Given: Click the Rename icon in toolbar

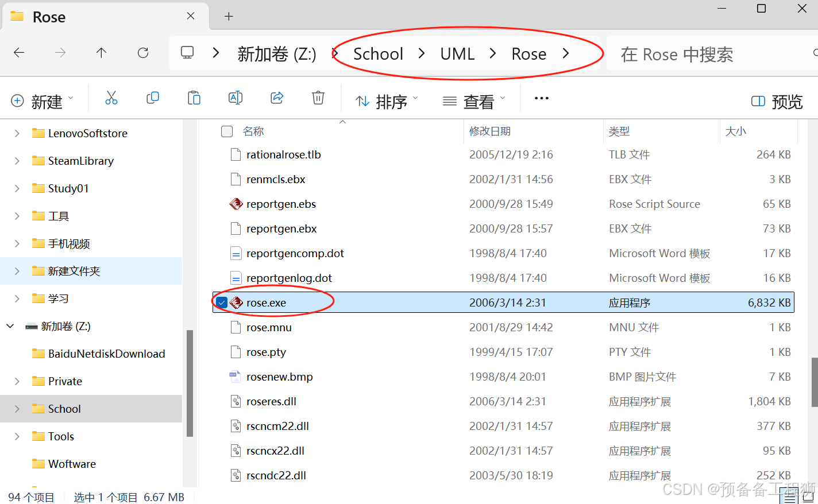Looking at the screenshot, I should [x=236, y=98].
